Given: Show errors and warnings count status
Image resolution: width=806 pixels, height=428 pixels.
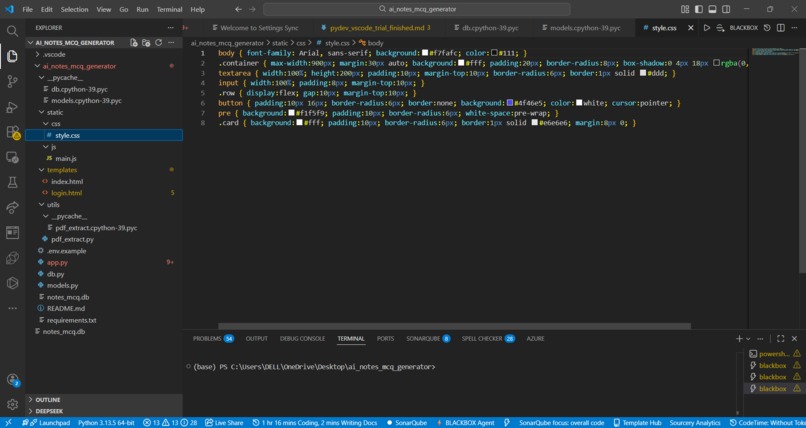Looking at the screenshot, I should pos(170,423).
